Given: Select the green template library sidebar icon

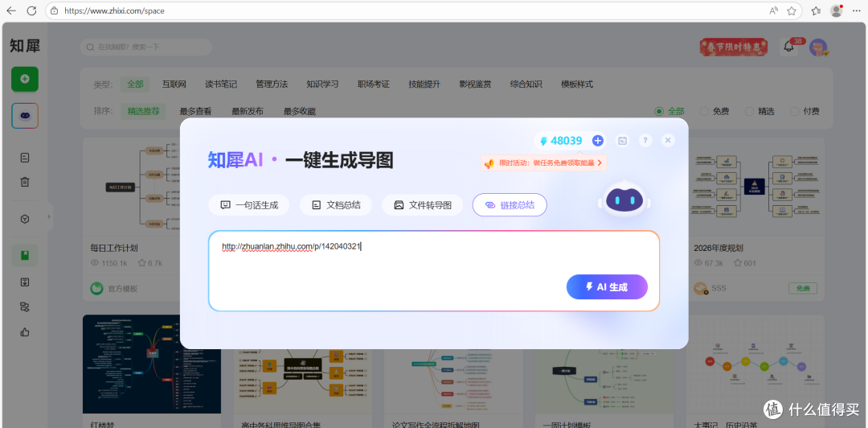Looking at the screenshot, I should [x=25, y=256].
